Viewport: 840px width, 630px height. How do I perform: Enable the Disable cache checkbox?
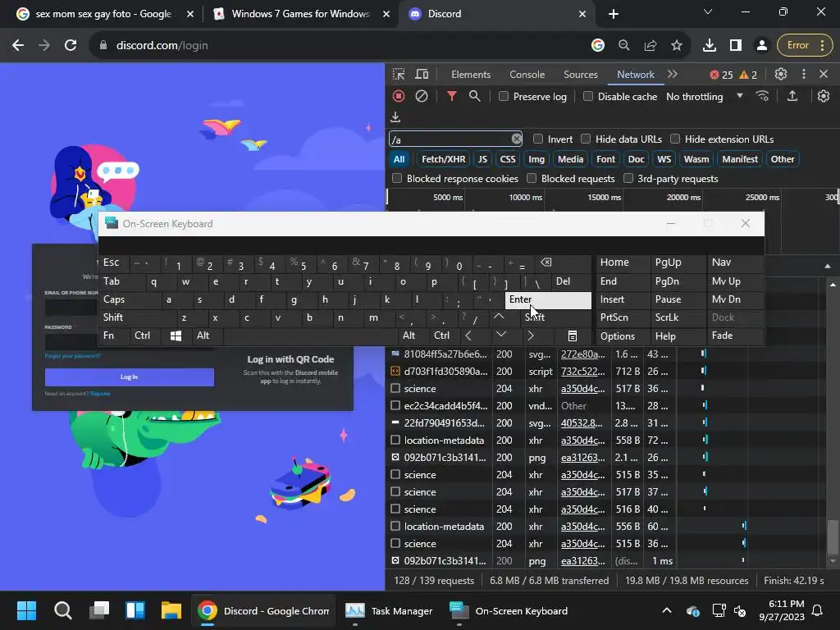click(588, 97)
